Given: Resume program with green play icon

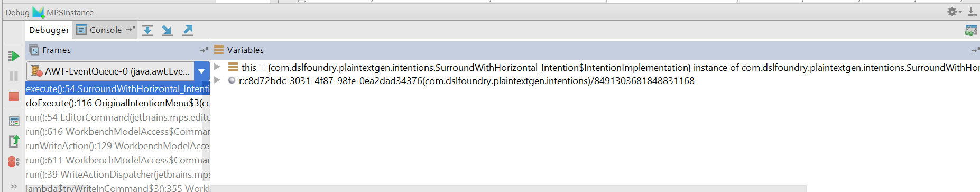Looking at the screenshot, I should point(14,56).
